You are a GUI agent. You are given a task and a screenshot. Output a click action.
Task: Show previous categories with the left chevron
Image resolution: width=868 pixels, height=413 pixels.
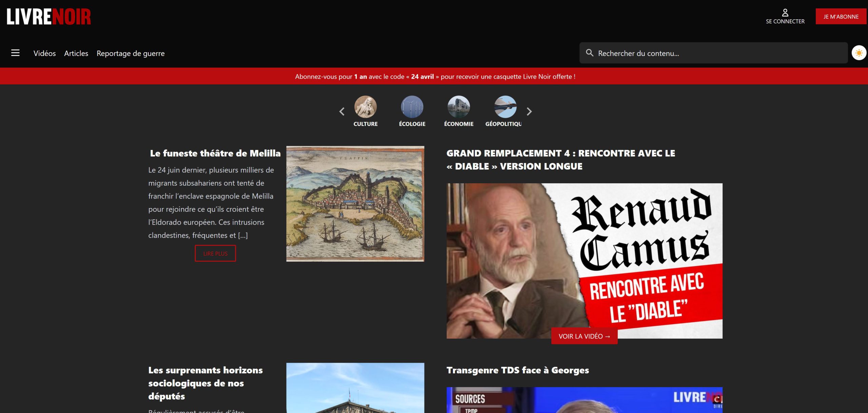(342, 111)
